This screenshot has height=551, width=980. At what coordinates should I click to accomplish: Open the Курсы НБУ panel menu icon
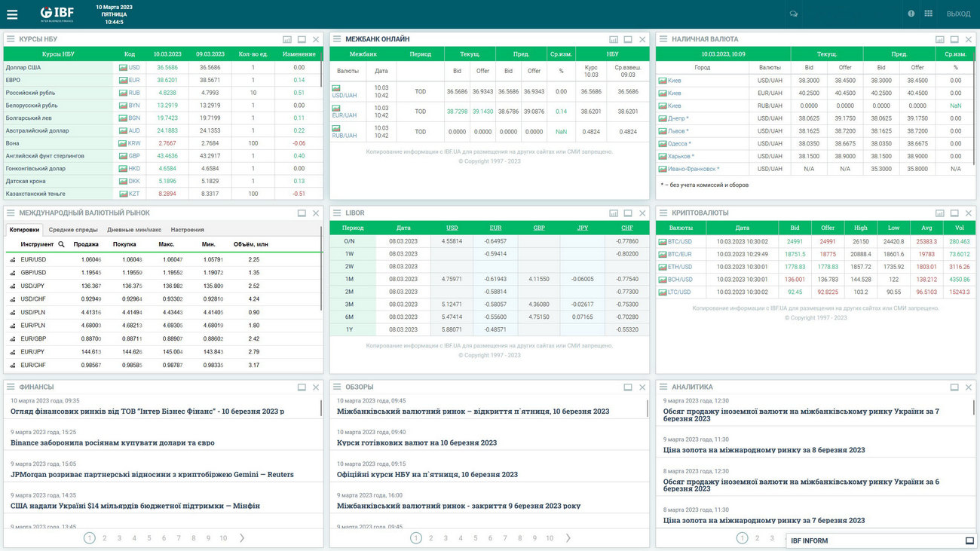(x=11, y=39)
